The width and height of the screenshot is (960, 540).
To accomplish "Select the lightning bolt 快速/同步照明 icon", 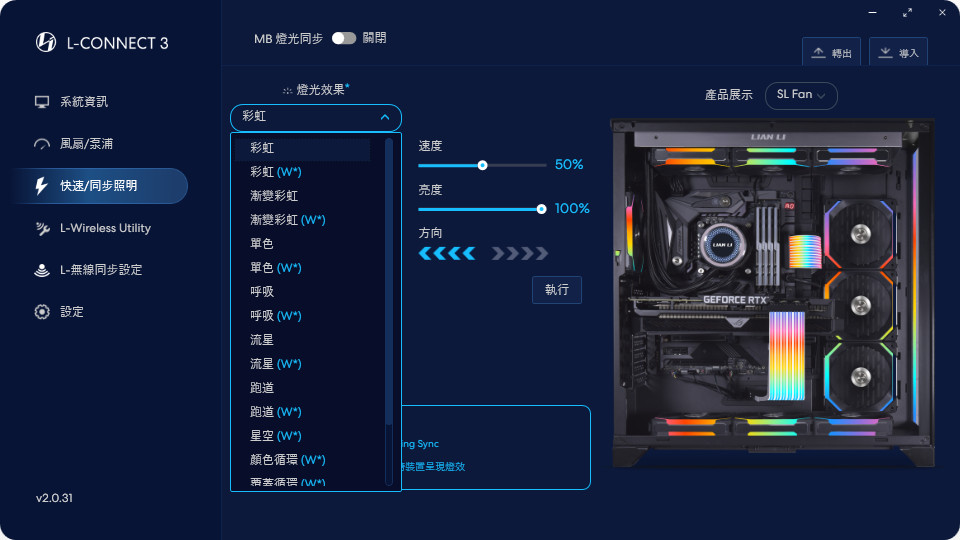I will (x=41, y=186).
